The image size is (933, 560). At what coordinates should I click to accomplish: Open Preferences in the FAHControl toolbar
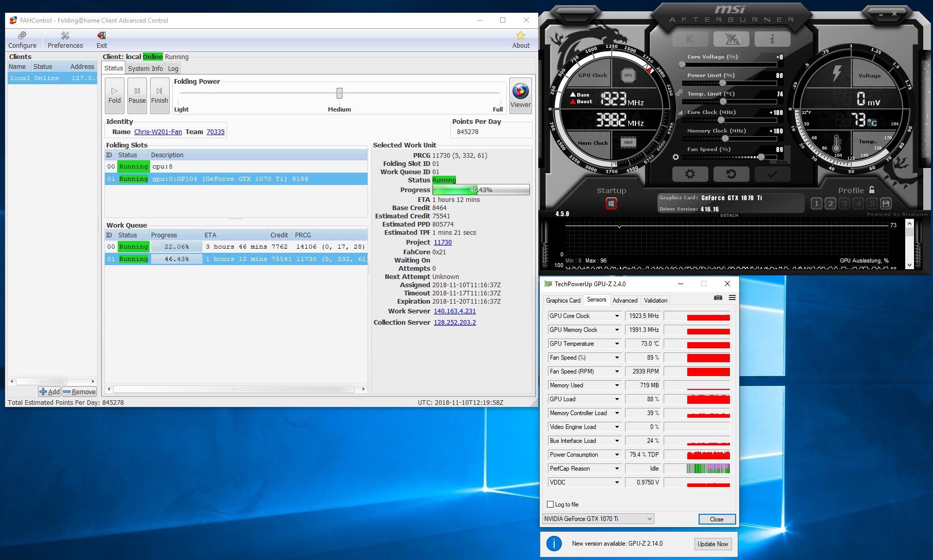[65, 40]
